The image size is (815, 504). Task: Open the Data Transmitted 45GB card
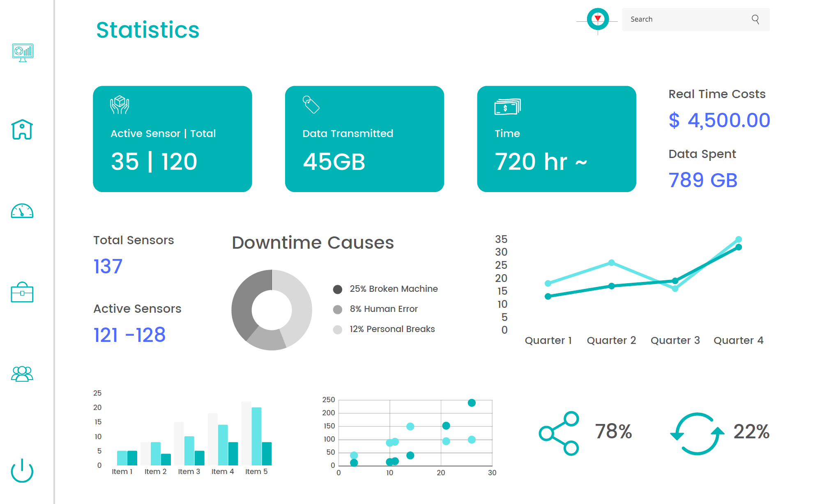(364, 139)
